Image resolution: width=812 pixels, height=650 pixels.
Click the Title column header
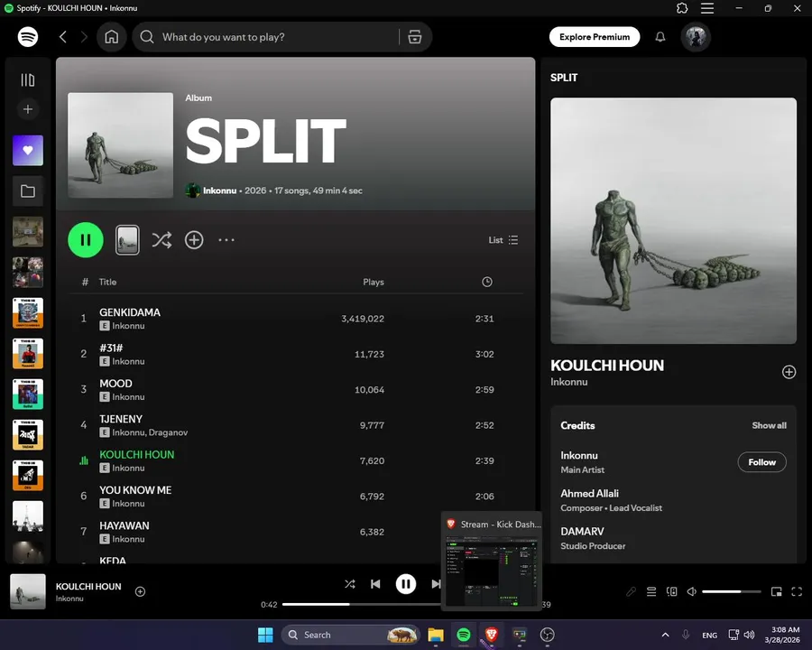click(x=107, y=282)
